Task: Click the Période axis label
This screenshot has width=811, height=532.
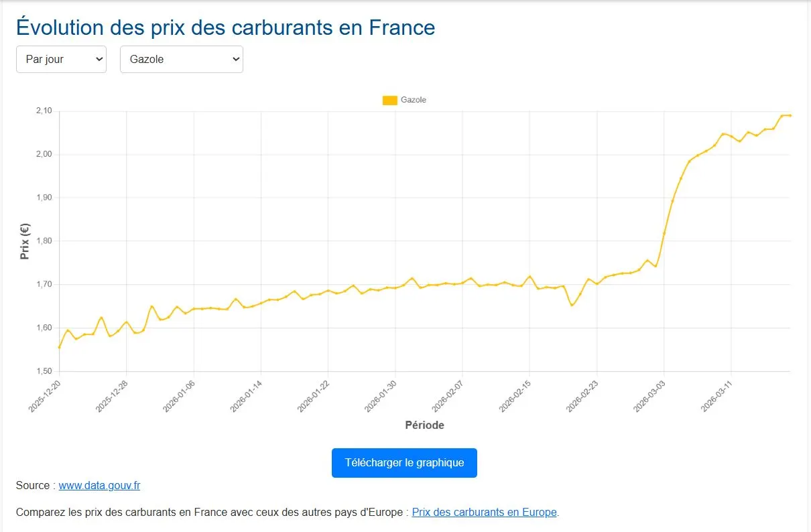Action: coord(424,425)
